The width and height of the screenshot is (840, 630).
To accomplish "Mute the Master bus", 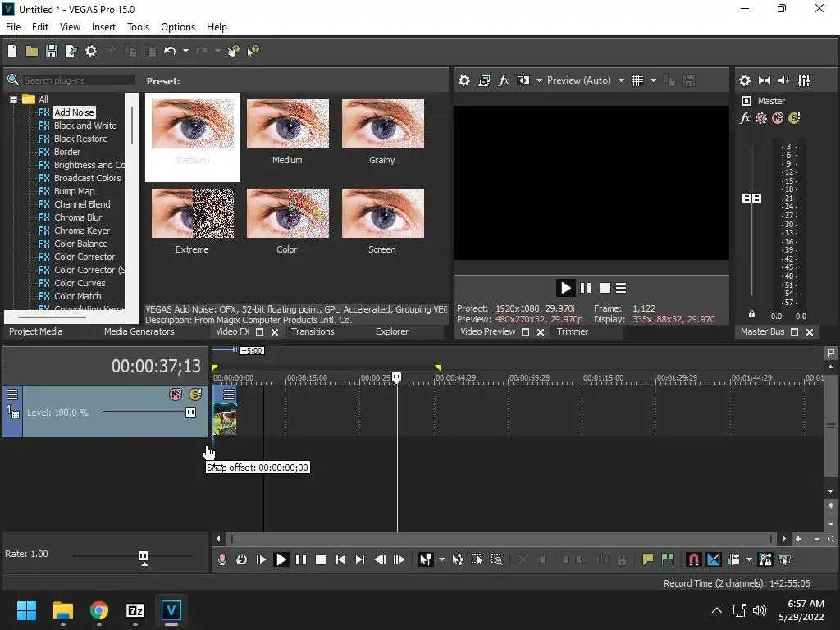I will pyautogui.click(x=778, y=118).
